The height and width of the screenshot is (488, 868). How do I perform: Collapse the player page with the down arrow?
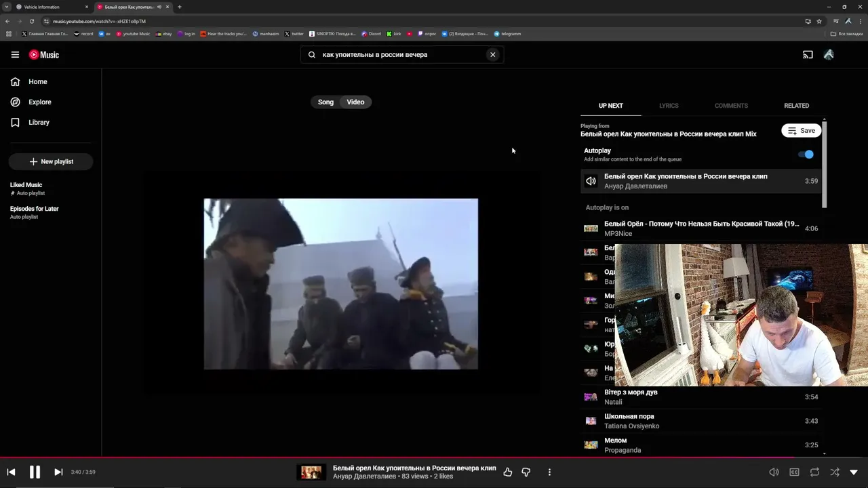[x=854, y=472]
